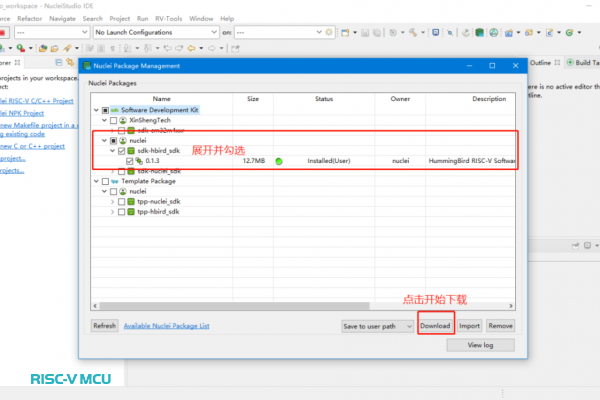Click the Remove button
The height and width of the screenshot is (400, 600).
pyautogui.click(x=501, y=326)
